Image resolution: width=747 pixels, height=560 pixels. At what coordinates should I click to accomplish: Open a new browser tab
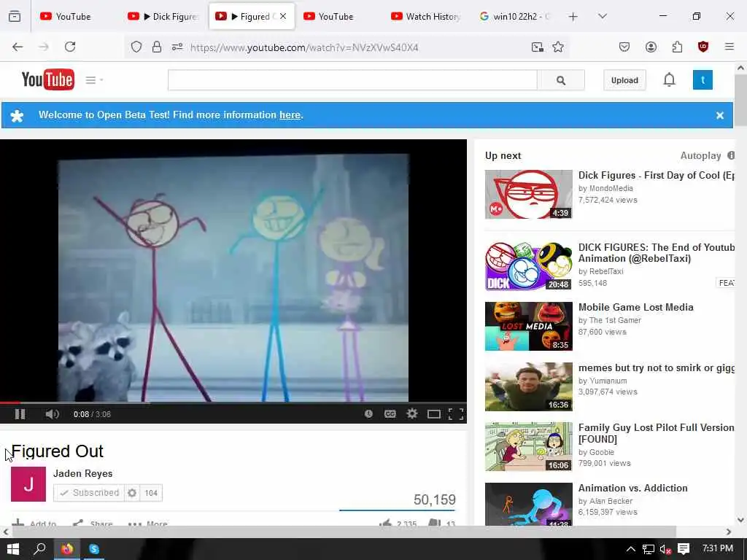[x=573, y=17]
